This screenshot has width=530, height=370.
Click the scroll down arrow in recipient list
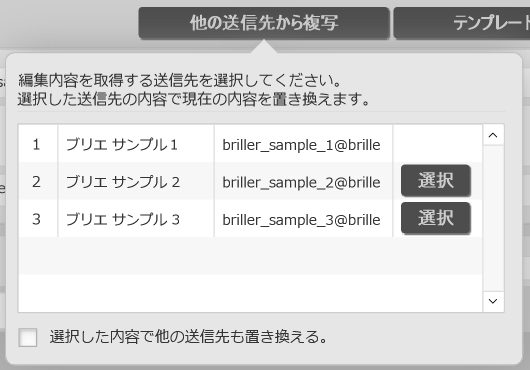493,301
